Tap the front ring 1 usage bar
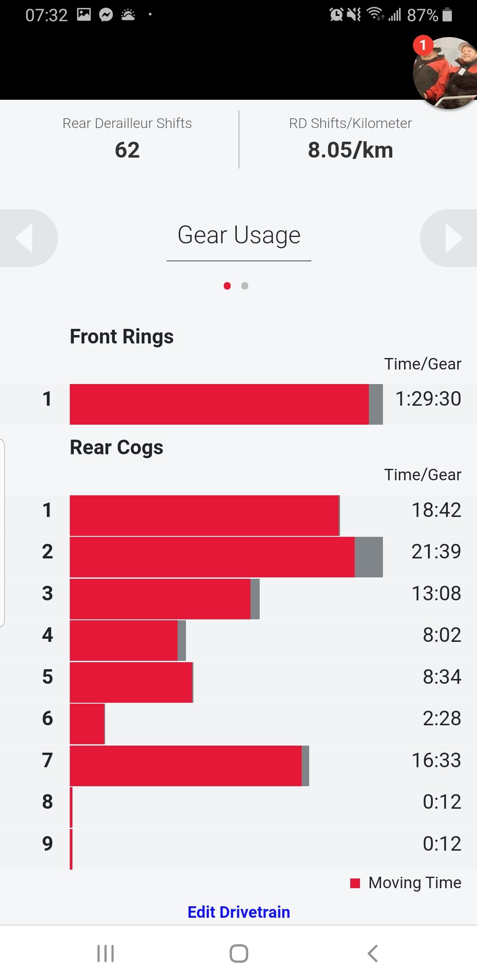477x980 pixels. [226, 404]
